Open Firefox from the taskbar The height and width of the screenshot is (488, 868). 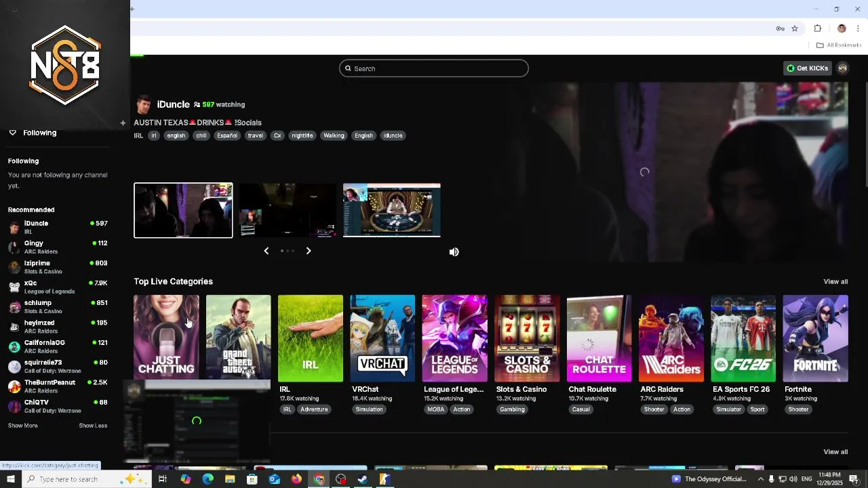click(296, 479)
